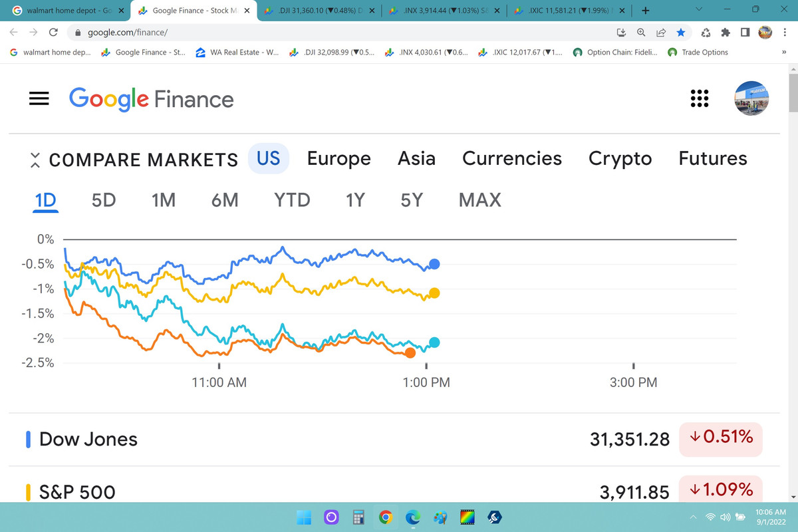Show Futures comparison
This screenshot has width=798, height=532.
(713, 158)
